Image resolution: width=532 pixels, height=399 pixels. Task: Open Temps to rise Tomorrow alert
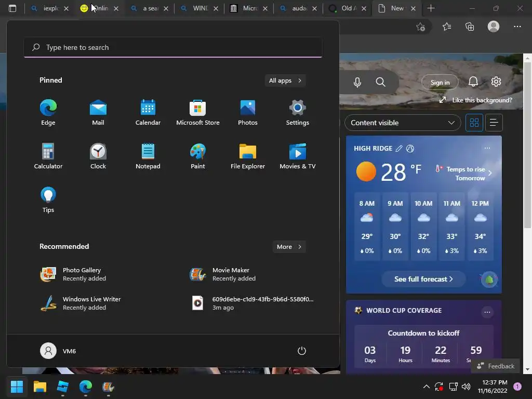pyautogui.click(x=463, y=174)
